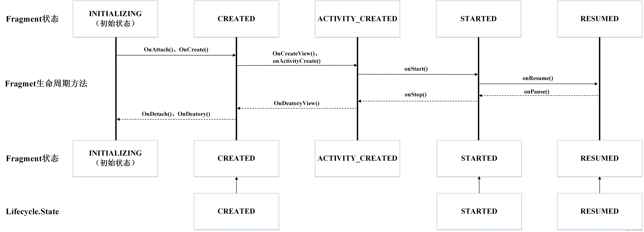Click the onResume lifecycle method arrow
644x232 pixels.
point(538,80)
